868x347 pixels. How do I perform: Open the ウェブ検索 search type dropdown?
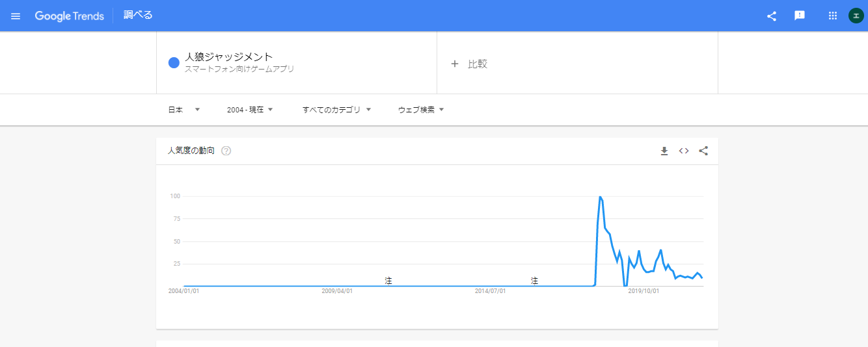tap(421, 110)
